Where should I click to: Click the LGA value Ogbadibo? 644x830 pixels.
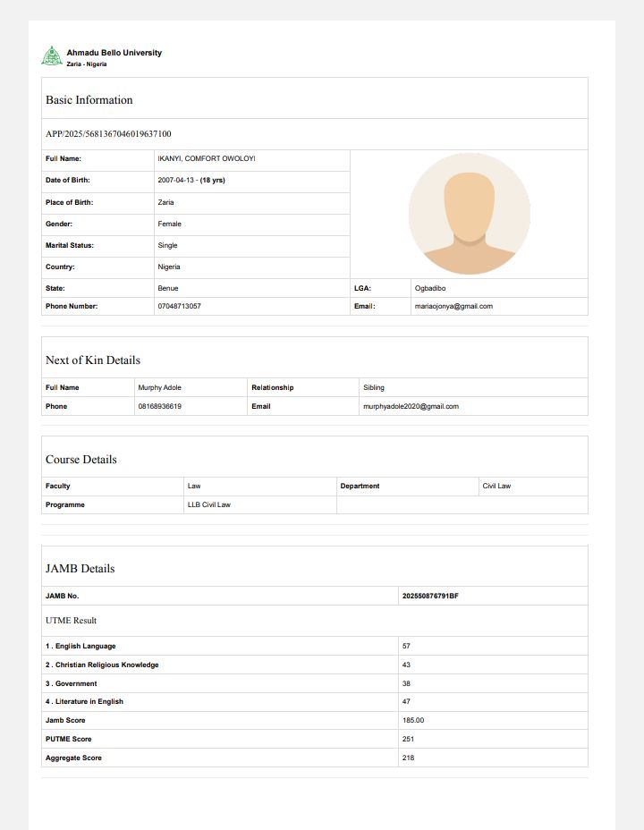pyautogui.click(x=430, y=289)
